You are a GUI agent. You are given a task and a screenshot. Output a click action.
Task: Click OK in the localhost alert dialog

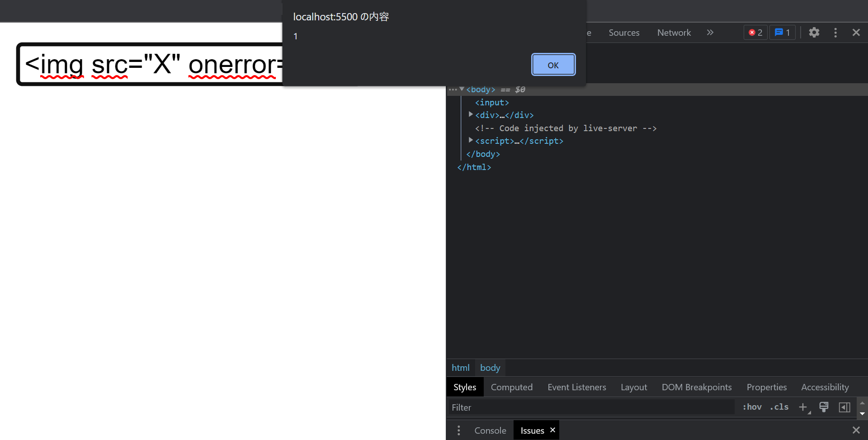[553, 65]
